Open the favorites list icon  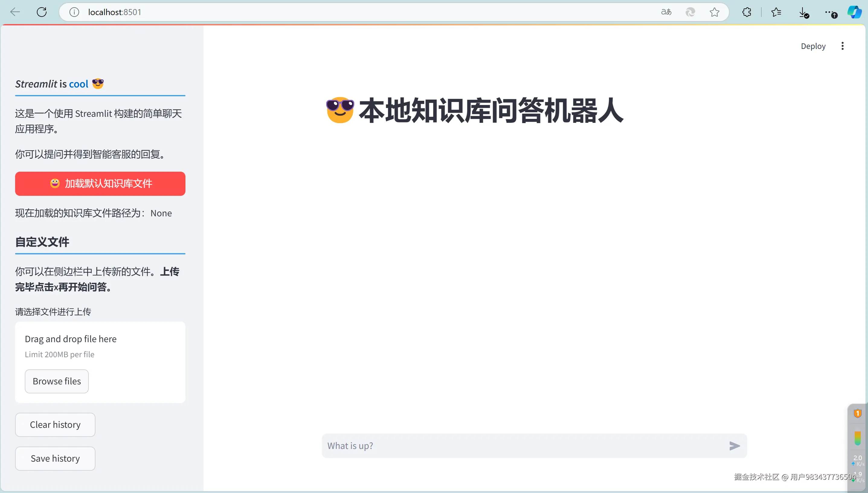click(x=776, y=12)
